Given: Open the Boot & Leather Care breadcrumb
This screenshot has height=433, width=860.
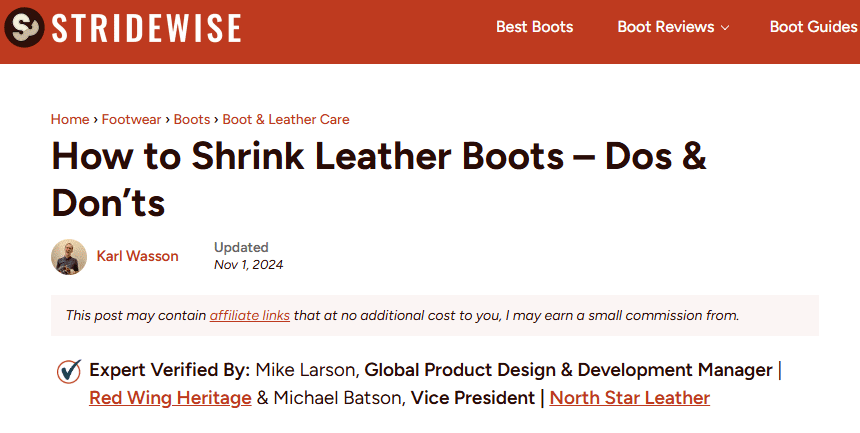Looking at the screenshot, I should 286,119.
